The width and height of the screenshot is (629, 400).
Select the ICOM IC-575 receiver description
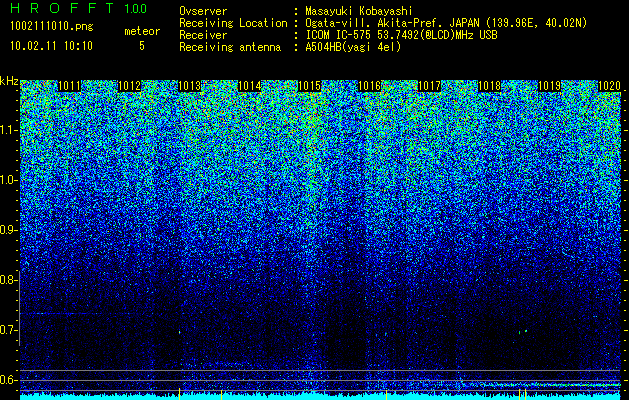coord(401,35)
